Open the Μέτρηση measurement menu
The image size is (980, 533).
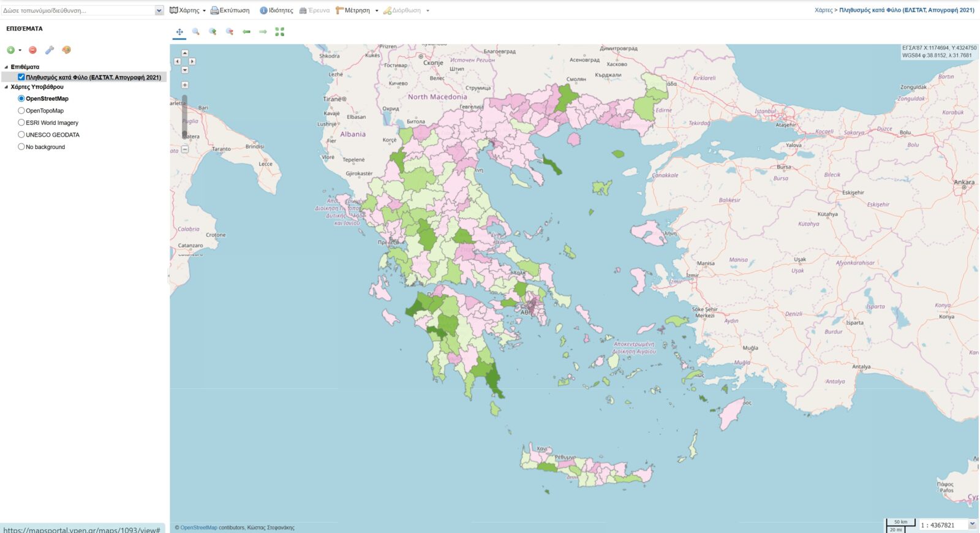356,10
